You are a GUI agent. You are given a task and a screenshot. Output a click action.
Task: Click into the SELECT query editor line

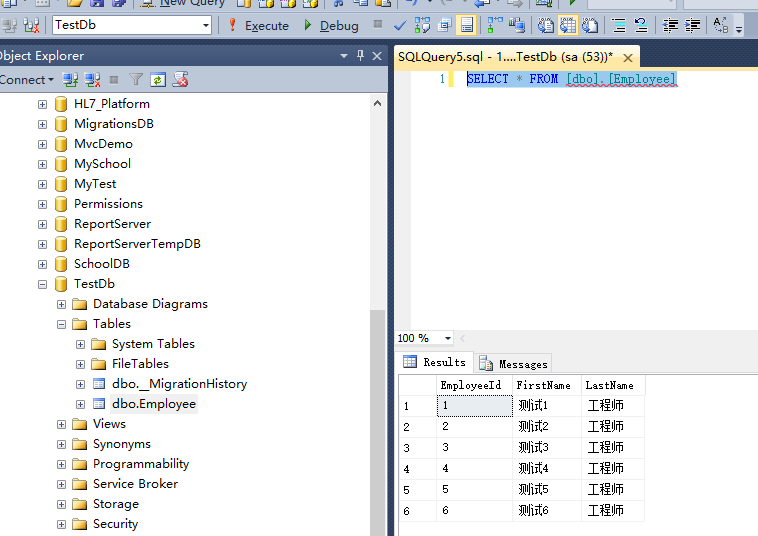(571, 79)
